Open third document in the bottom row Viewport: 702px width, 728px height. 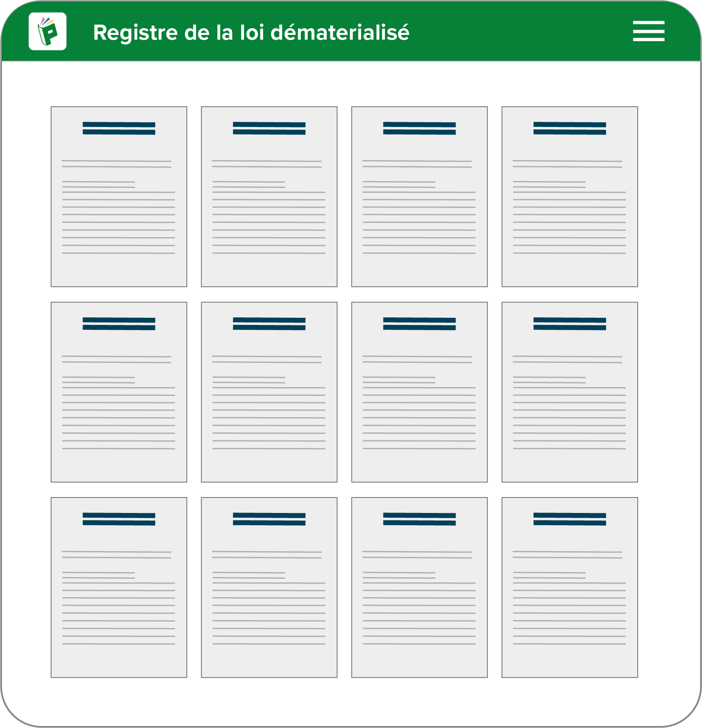tap(419, 587)
